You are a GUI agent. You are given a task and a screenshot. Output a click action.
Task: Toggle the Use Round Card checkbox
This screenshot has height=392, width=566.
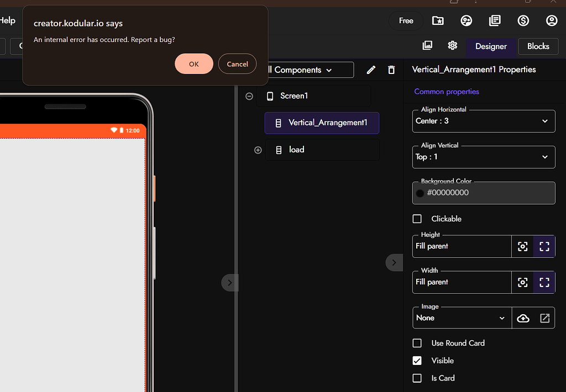[417, 343]
